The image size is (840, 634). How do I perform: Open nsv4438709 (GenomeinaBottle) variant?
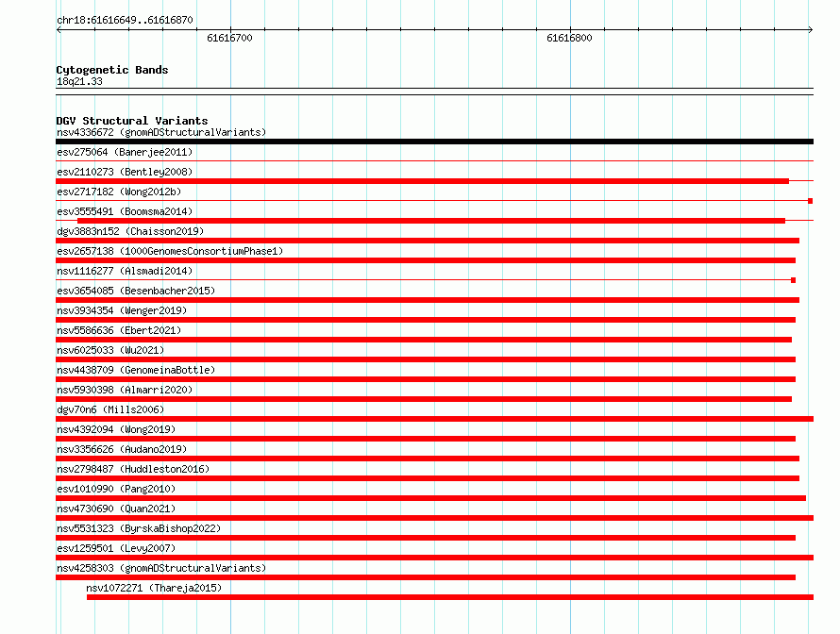[x=136, y=370]
